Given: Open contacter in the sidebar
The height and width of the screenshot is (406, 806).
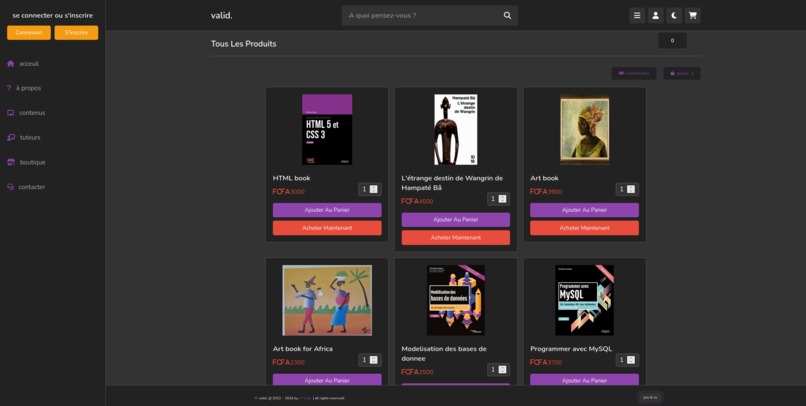Looking at the screenshot, I should (x=31, y=187).
